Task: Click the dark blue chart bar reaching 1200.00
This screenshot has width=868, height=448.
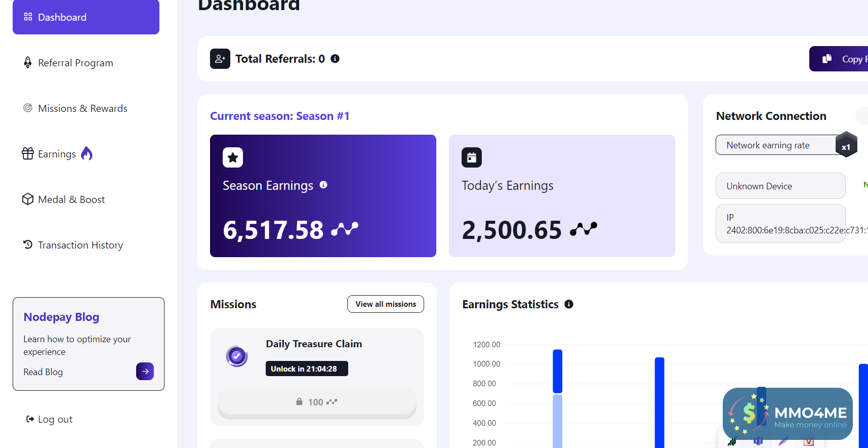Action: click(558, 371)
